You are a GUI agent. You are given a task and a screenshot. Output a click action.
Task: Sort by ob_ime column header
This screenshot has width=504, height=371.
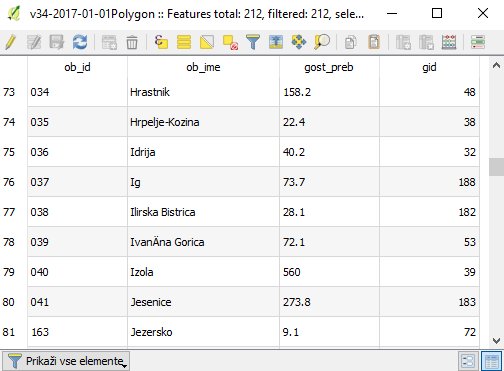[203, 67]
